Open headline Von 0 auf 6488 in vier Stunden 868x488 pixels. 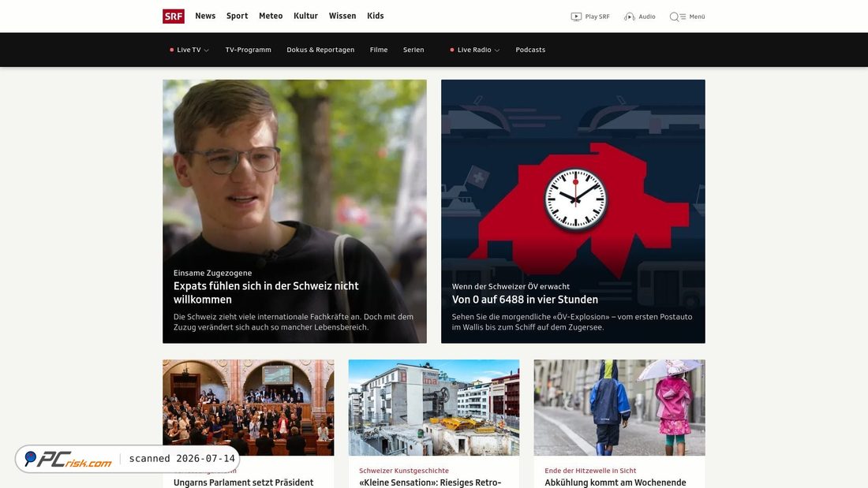[x=525, y=300]
